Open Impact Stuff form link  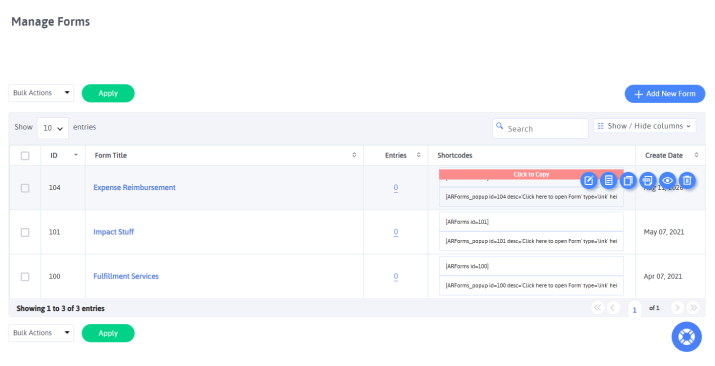[114, 232]
